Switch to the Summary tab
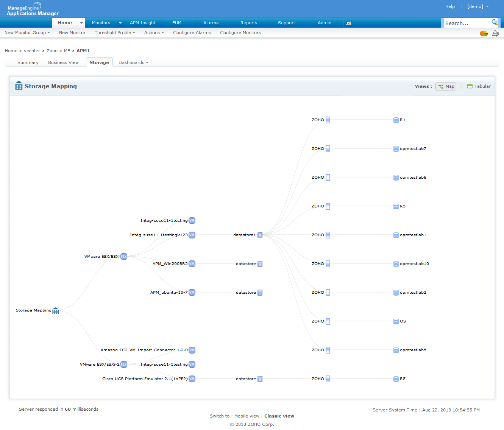504x430 pixels. [28, 62]
